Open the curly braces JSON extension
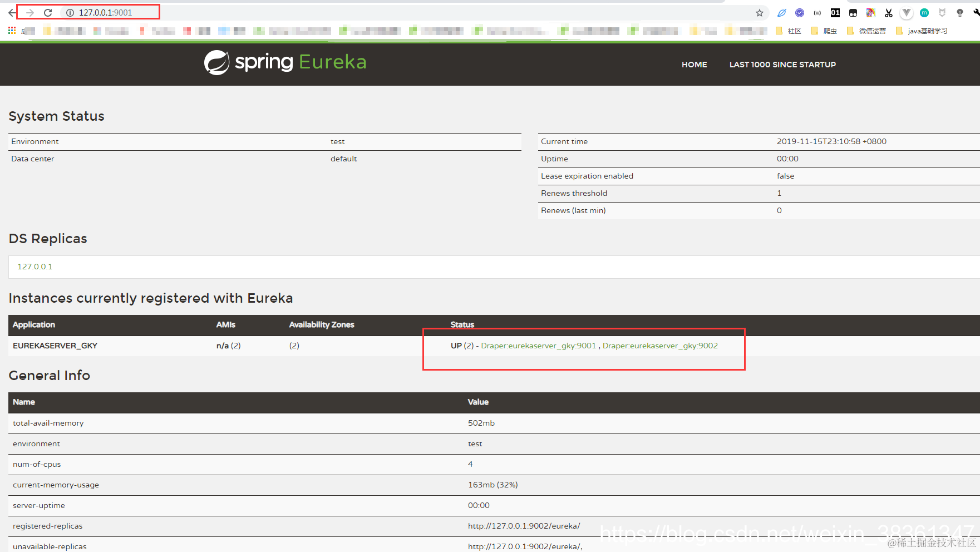Image resolution: width=980 pixels, height=552 pixels. coord(818,13)
